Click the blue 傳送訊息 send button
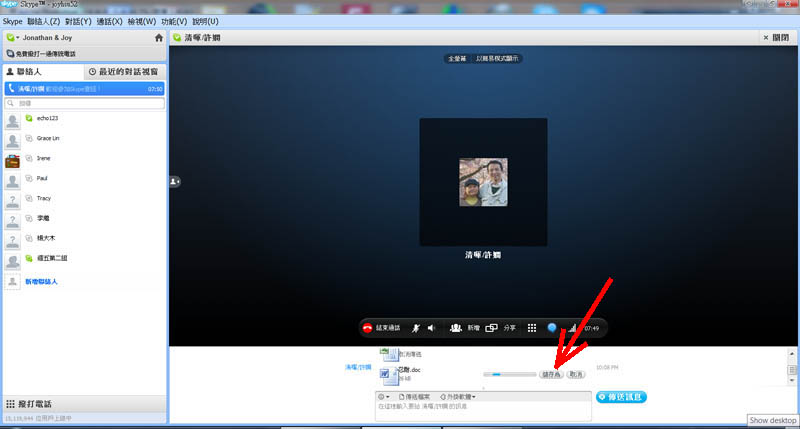This screenshot has height=429, width=800. click(621, 397)
